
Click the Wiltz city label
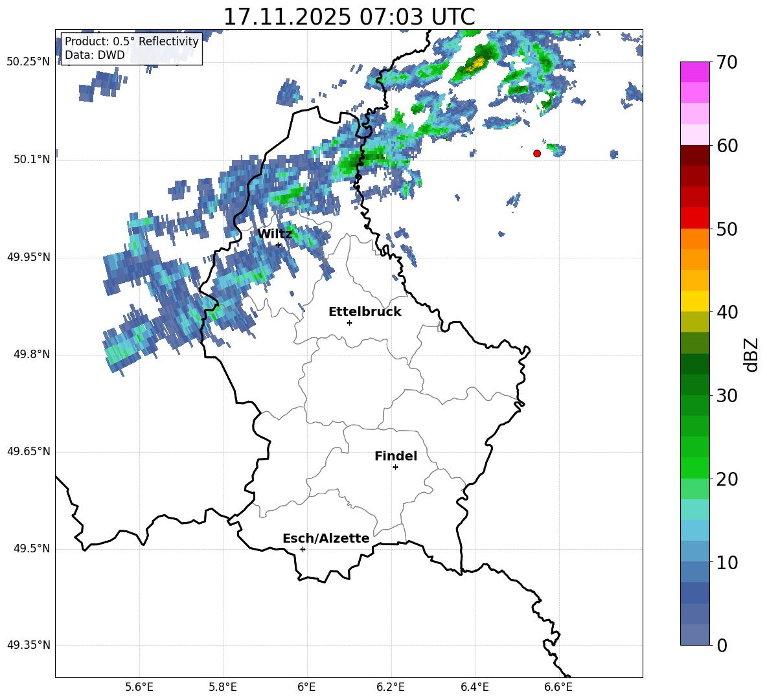[x=275, y=234]
